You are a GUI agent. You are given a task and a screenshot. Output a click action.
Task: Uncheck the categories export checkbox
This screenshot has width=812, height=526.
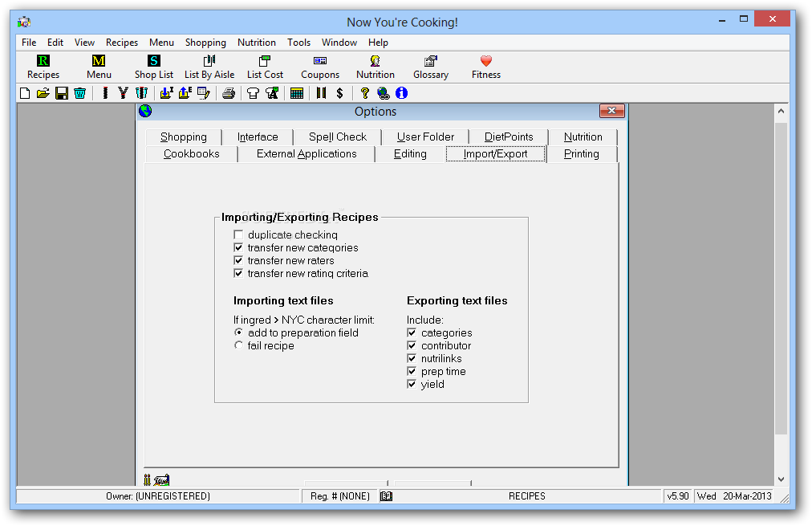412,332
